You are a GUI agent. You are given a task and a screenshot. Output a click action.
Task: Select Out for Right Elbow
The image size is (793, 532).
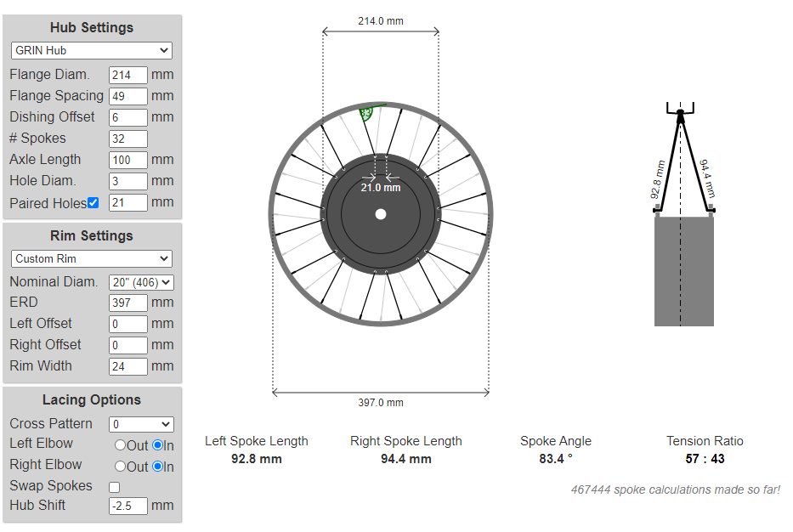point(120,467)
